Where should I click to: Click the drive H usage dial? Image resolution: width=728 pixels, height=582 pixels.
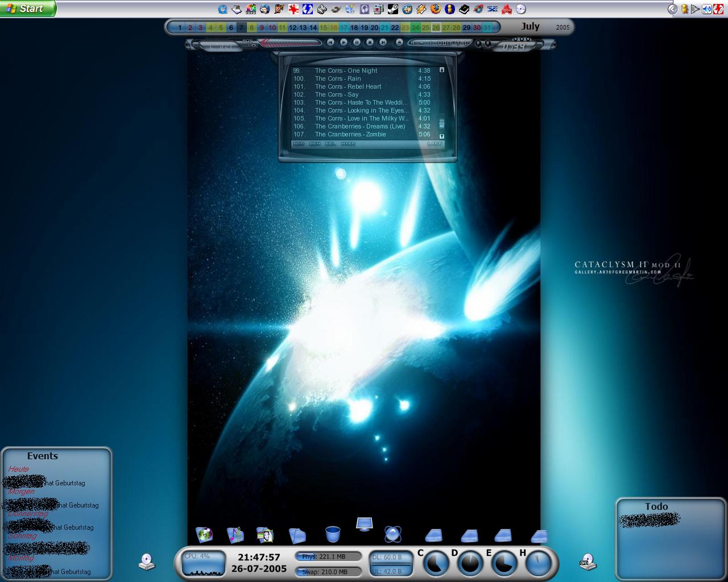(x=538, y=564)
